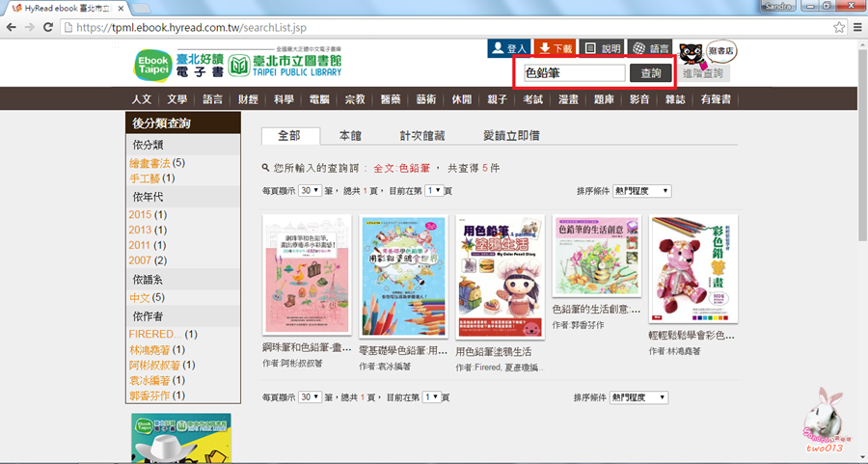Open Chrome hamburger menu
Image resolution: width=868 pixels, height=464 pixels.
(x=857, y=27)
